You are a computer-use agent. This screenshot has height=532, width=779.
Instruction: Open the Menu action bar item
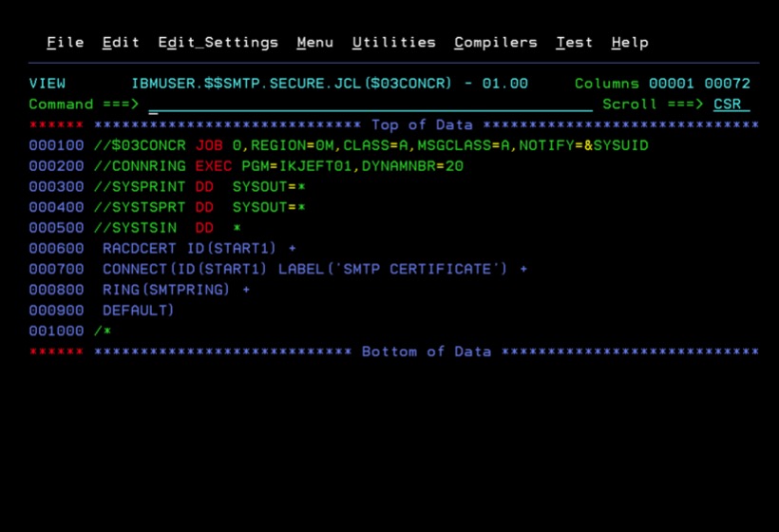[x=315, y=43]
